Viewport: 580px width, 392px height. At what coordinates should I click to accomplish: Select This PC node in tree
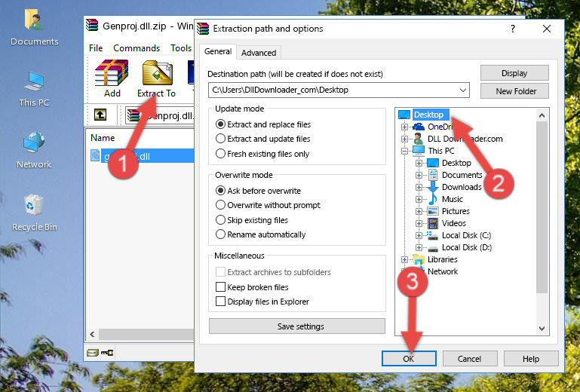coord(441,151)
